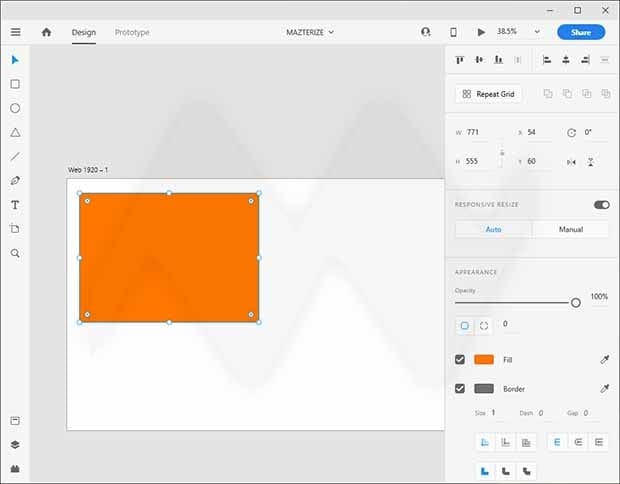Align the selection to bottom
The image size is (620, 484).
pos(499,60)
